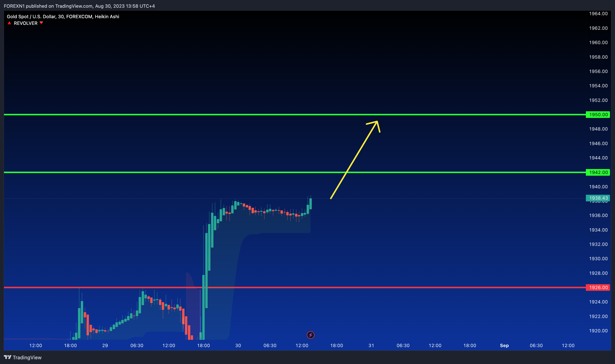Image resolution: width=615 pixels, height=364 pixels.
Task: Click the 1954.00 price axis label
Action: (598, 86)
